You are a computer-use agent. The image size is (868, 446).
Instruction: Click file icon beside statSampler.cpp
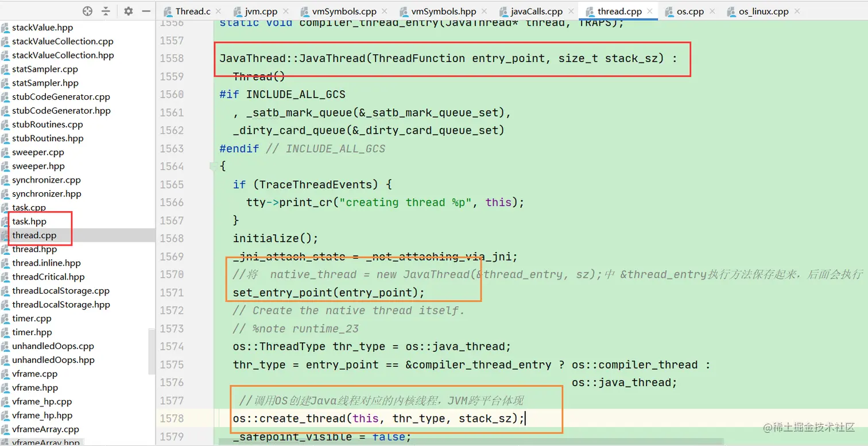tap(5, 69)
